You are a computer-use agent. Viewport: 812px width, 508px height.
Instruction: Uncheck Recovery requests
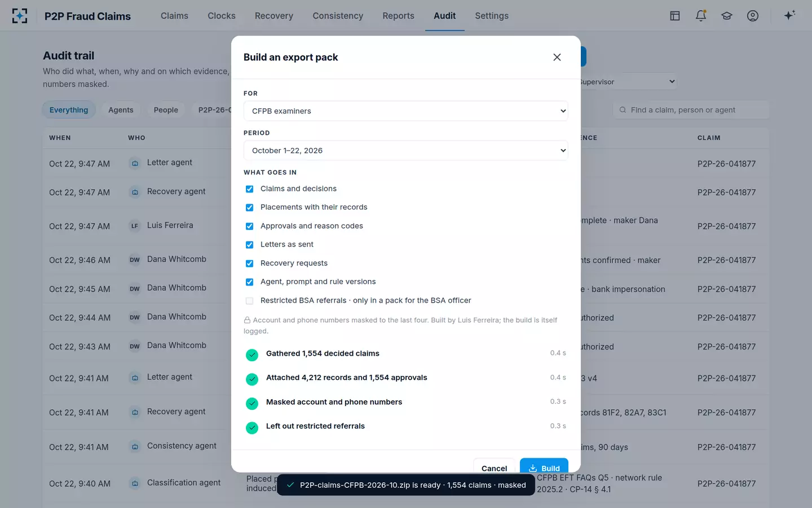tap(249, 264)
